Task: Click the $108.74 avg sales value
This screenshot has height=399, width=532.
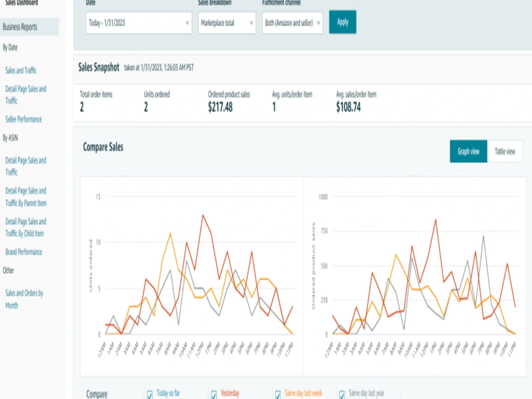Action: (348, 107)
